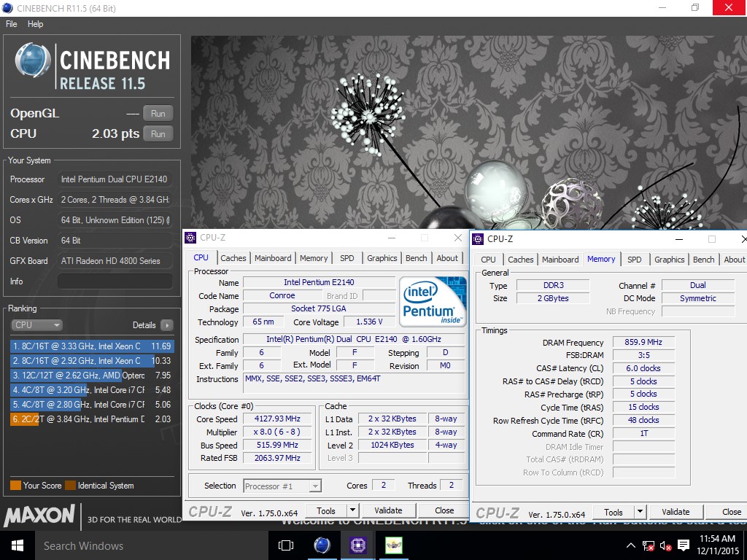This screenshot has width=747, height=560.
Task: Select Memory tab in right CPU-Z window
Action: [601, 259]
